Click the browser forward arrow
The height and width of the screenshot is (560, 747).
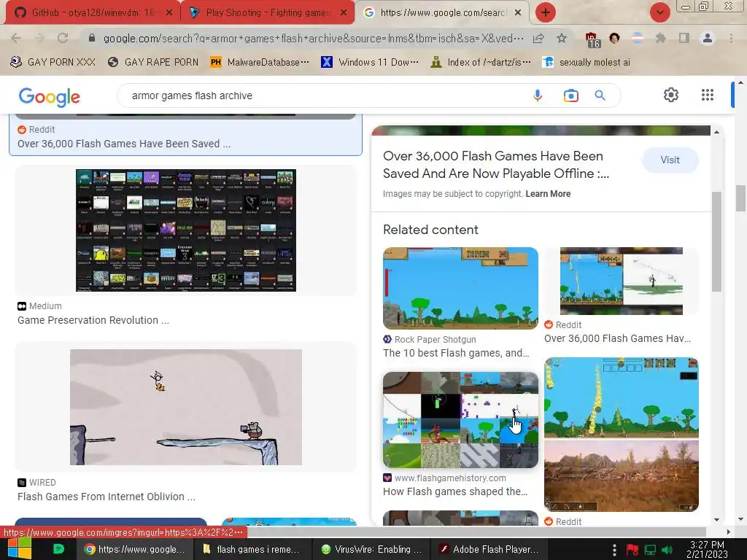39,38
